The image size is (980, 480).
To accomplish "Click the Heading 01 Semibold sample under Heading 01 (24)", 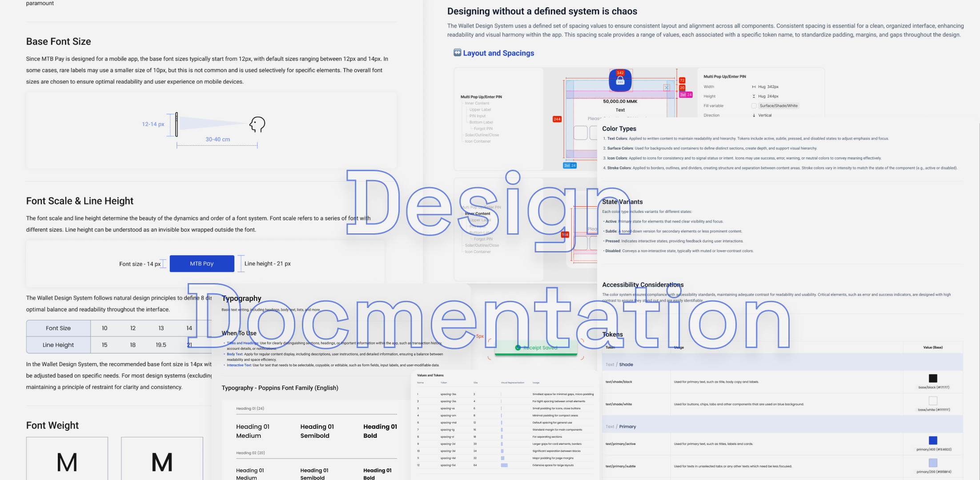I will [317, 431].
